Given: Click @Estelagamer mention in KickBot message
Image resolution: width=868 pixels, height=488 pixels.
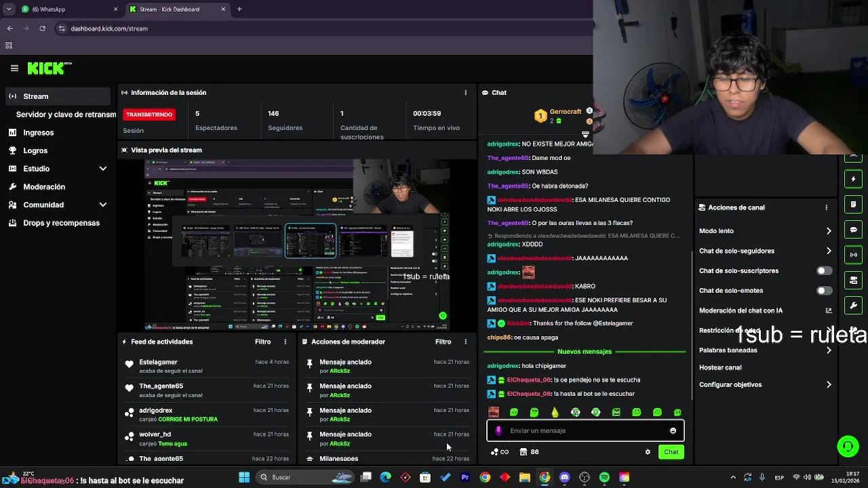Looking at the screenshot, I should (x=613, y=323).
